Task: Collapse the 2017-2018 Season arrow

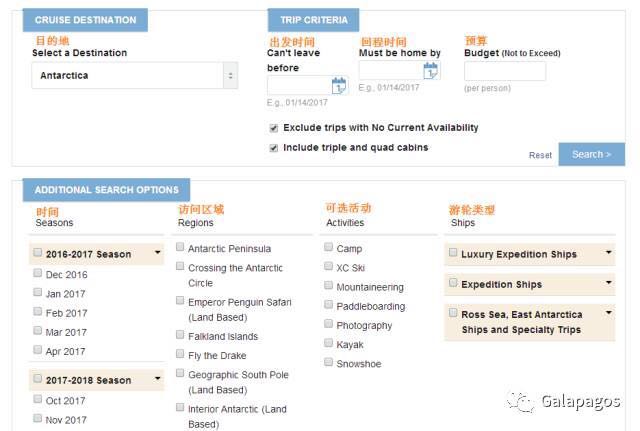Action: click(158, 378)
